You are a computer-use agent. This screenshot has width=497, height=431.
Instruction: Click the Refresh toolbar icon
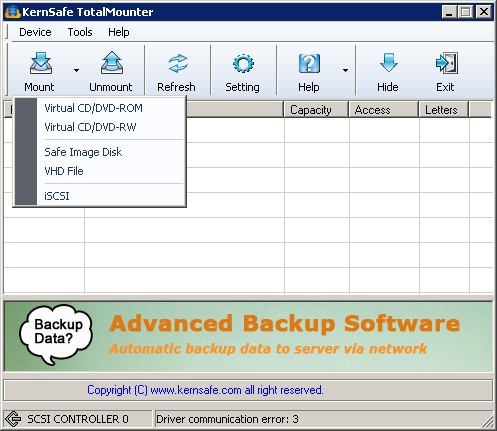tap(178, 63)
